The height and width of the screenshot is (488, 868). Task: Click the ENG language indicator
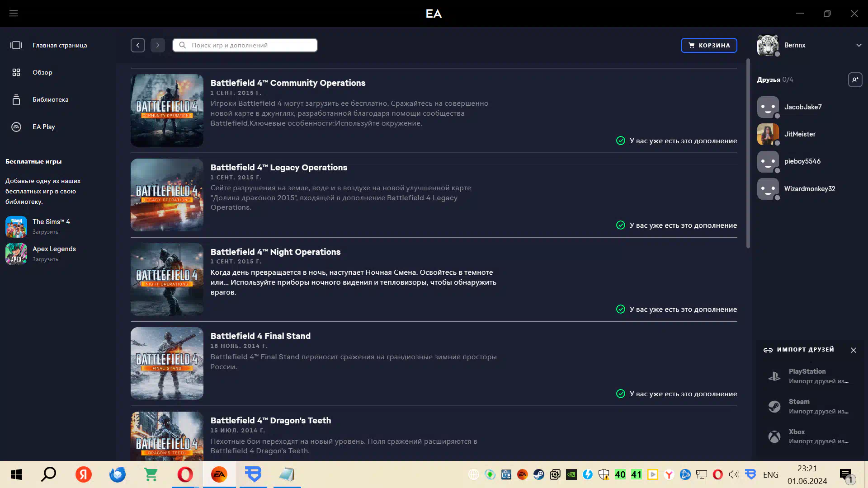[770, 474]
